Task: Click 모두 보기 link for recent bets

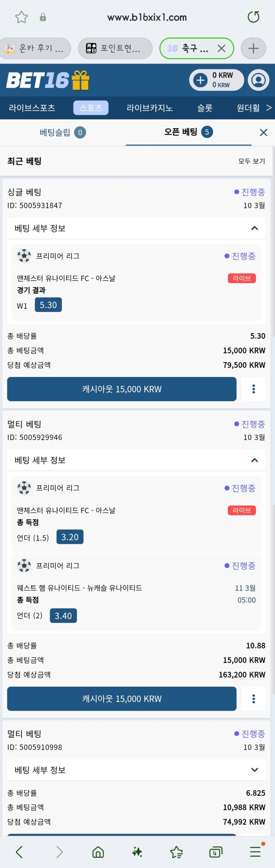Action: click(251, 161)
